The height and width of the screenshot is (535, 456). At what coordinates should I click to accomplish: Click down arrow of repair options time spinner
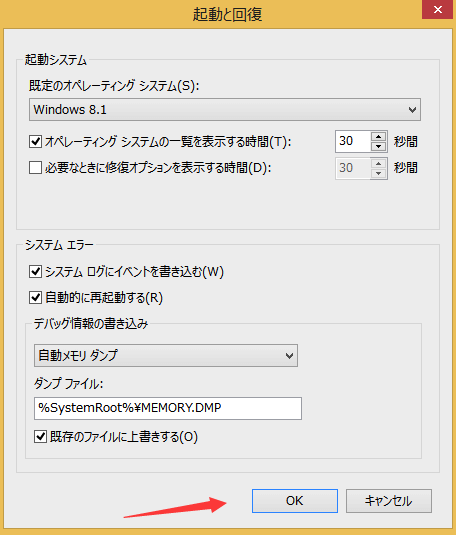tap(378, 173)
